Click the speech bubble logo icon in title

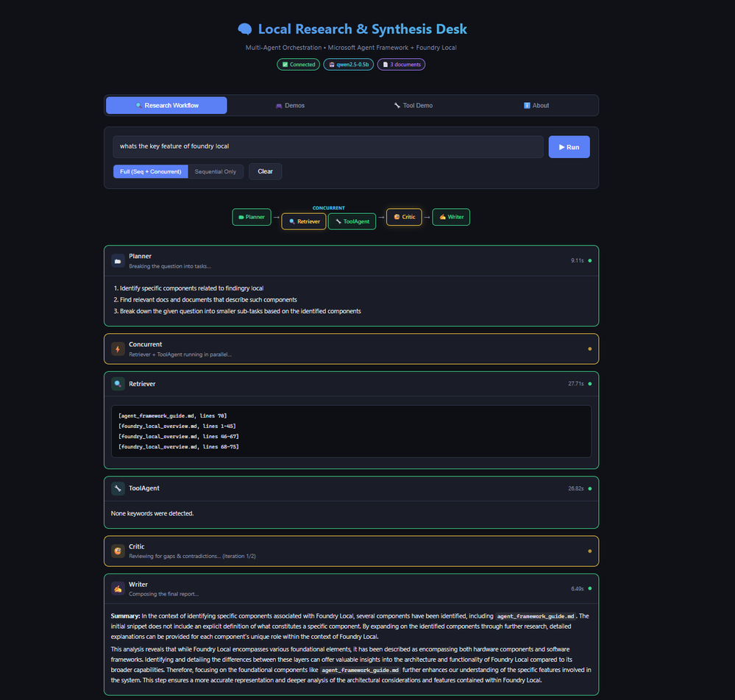click(245, 29)
